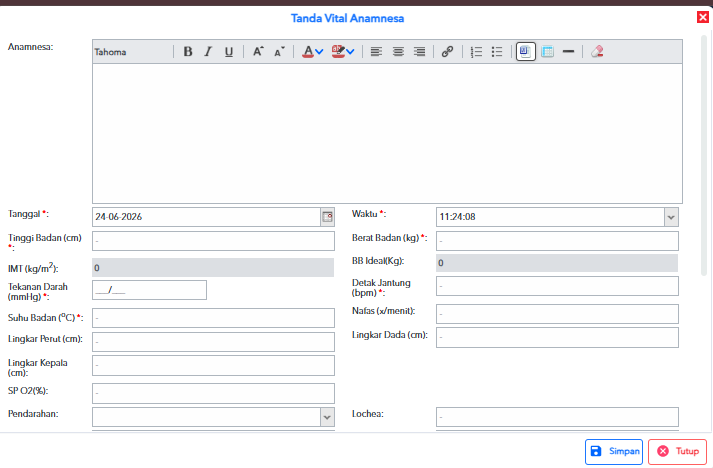The height and width of the screenshot is (468, 713).
Task: Toggle italic formatting in the editor
Action: tap(208, 52)
